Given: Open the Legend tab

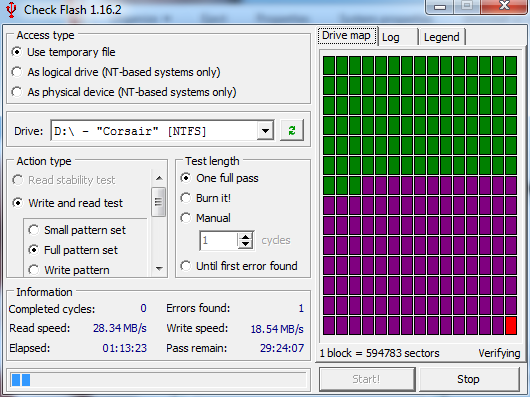Looking at the screenshot, I should 442,37.
